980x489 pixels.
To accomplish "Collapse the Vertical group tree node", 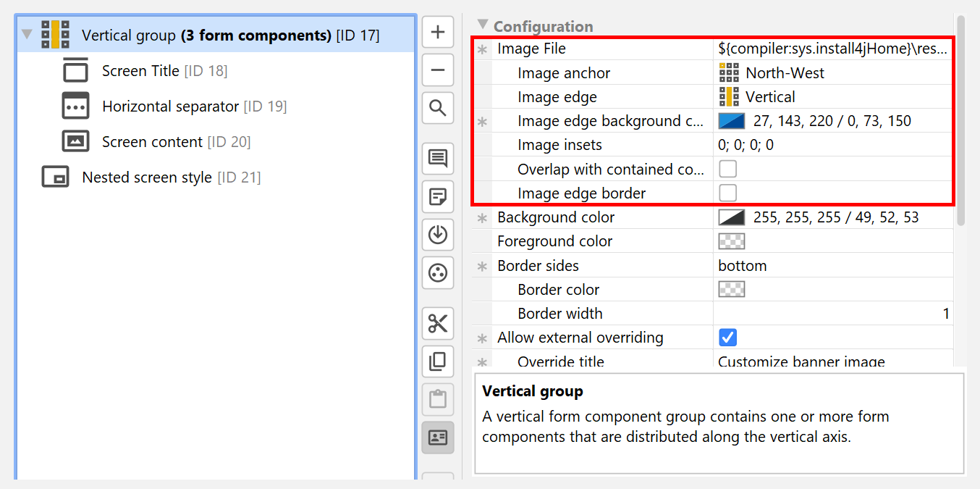I will 28,35.
